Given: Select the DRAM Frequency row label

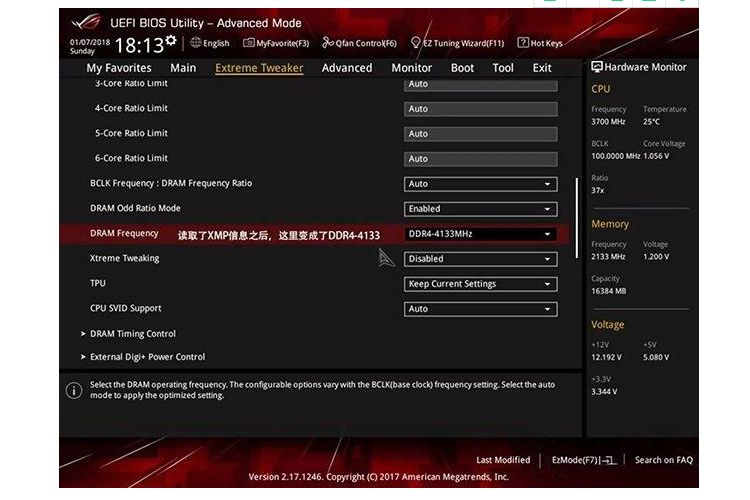Looking at the screenshot, I should 124,233.
